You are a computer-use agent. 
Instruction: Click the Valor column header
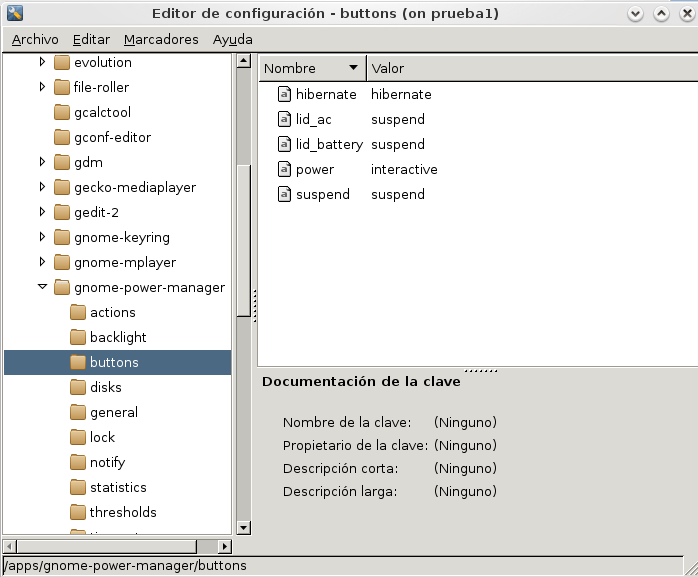532,68
